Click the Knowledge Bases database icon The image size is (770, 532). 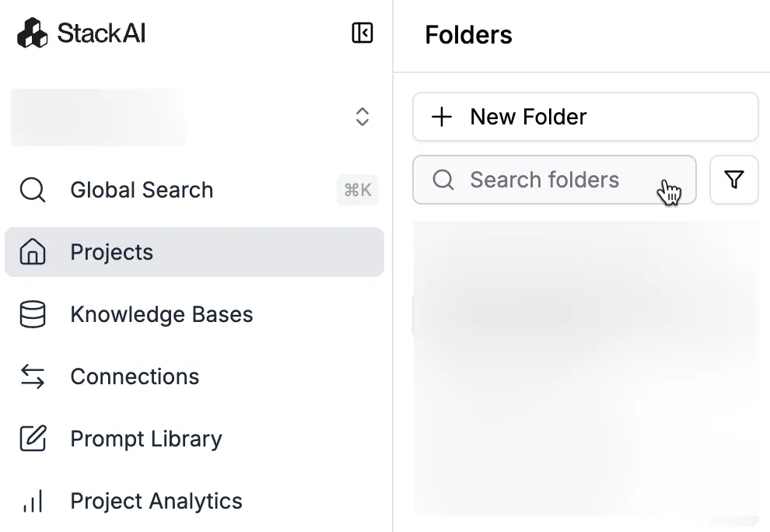pos(33,314)
